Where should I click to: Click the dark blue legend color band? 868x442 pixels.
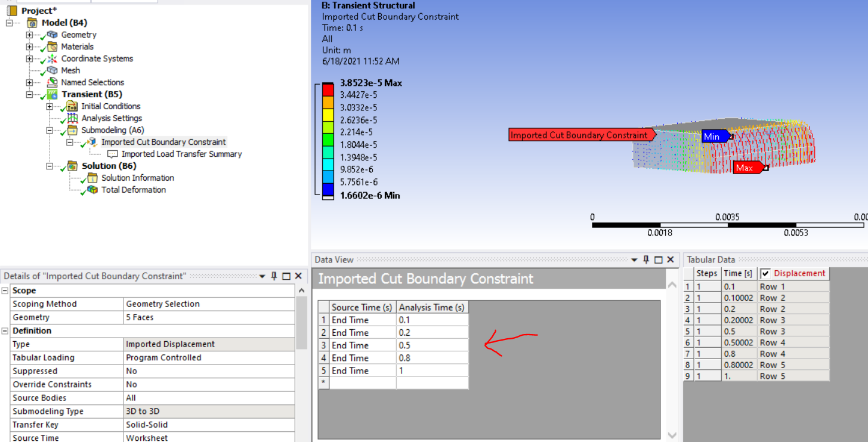click(x=328, y=189)
